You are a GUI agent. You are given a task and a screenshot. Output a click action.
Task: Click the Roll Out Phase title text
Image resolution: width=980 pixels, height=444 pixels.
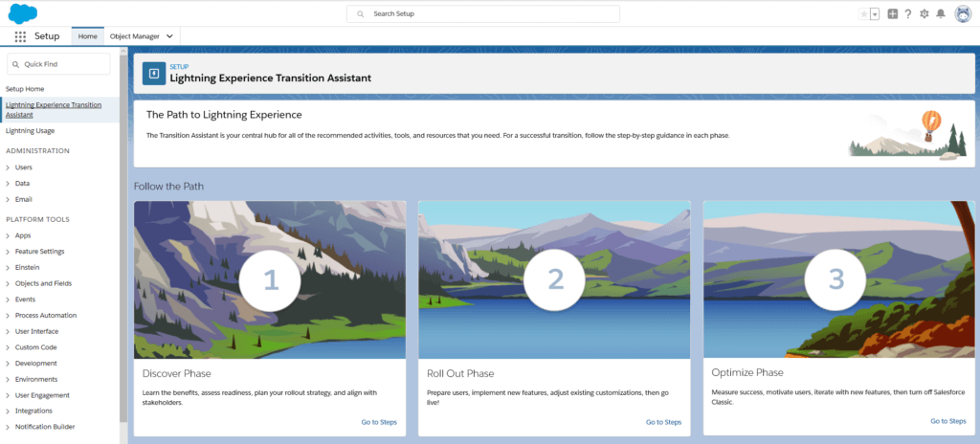click(460, 374)
